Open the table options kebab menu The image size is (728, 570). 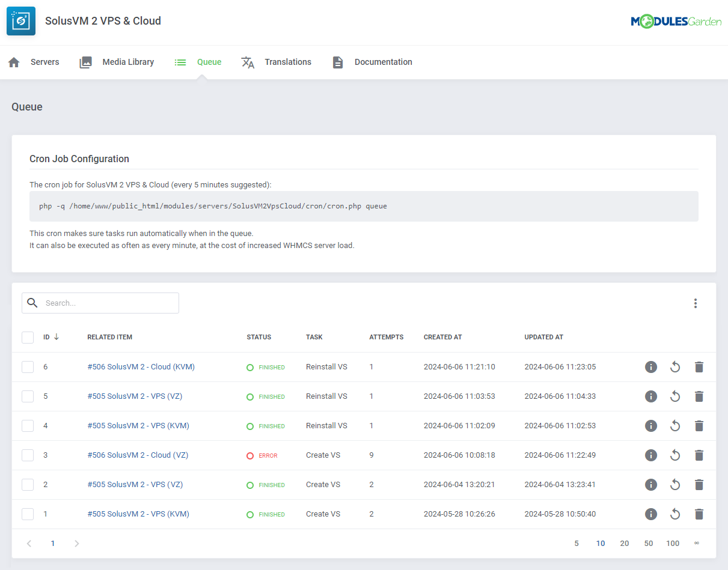pos(695,303)
